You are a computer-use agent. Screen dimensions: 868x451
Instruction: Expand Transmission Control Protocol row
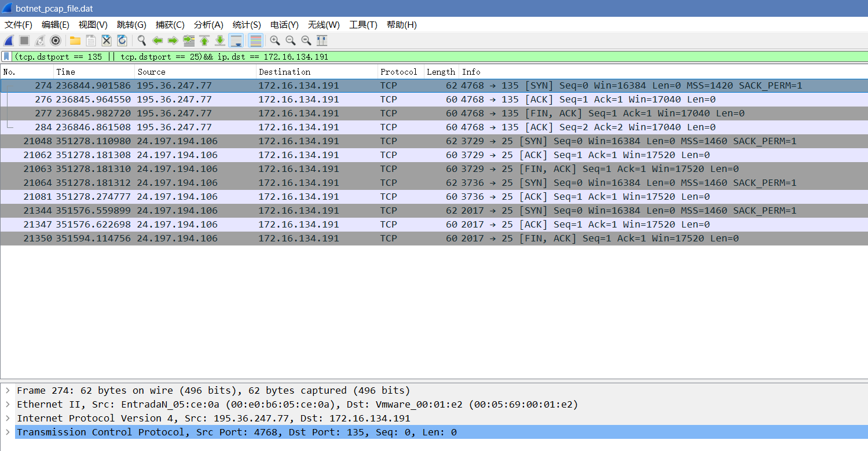coord(8,432)
